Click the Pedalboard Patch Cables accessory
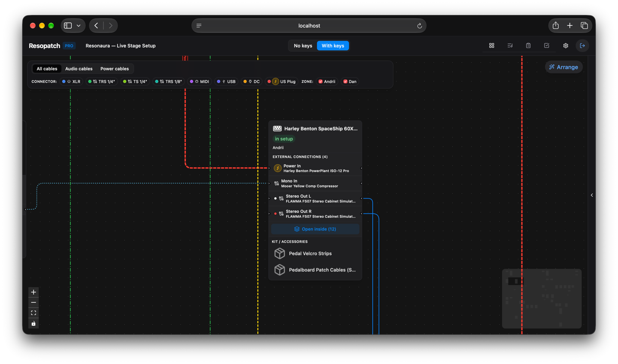Viewport: 618px width, 364px height. pos(315,270)
